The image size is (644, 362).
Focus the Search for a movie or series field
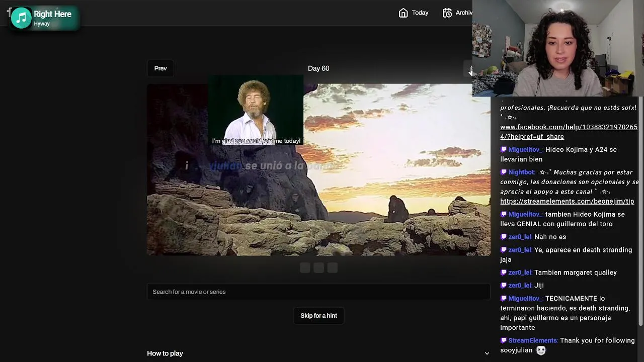click(x=318, y=292)
